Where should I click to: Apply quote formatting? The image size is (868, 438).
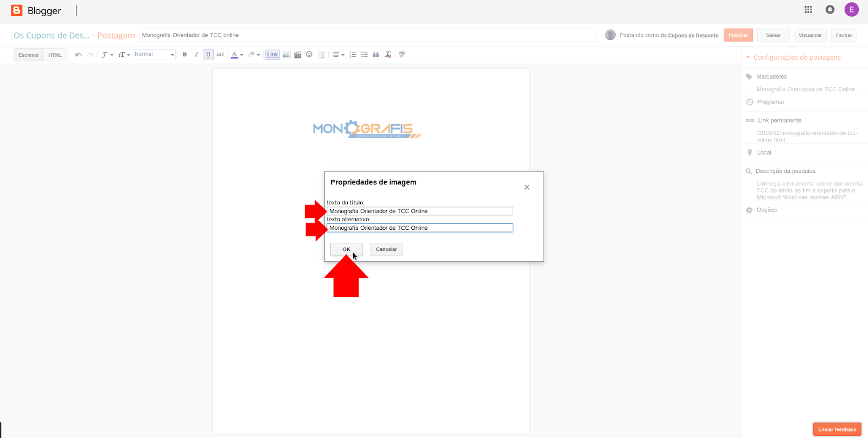click(376, 55)
